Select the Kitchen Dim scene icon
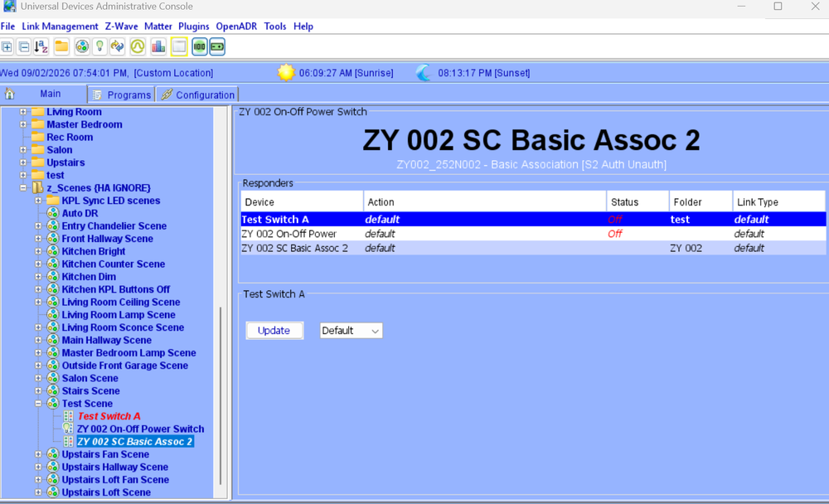 tap(52, 277)
